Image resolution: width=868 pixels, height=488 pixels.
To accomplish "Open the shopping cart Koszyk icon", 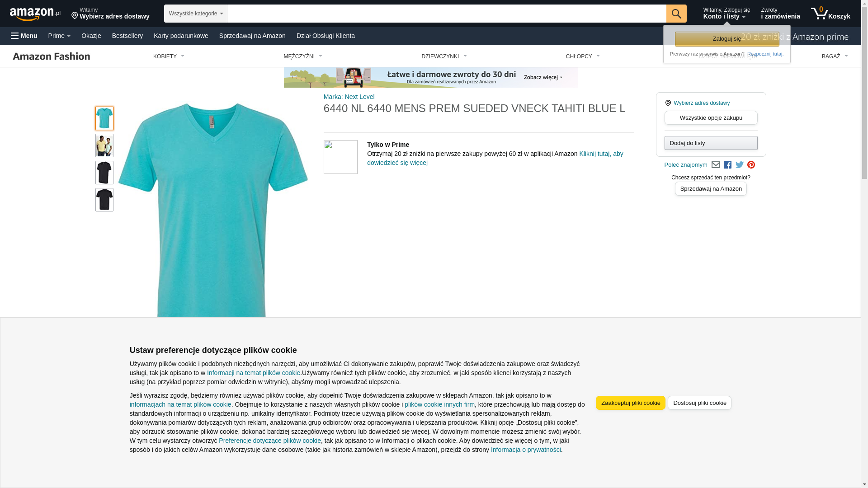I will tap(830, 14).
